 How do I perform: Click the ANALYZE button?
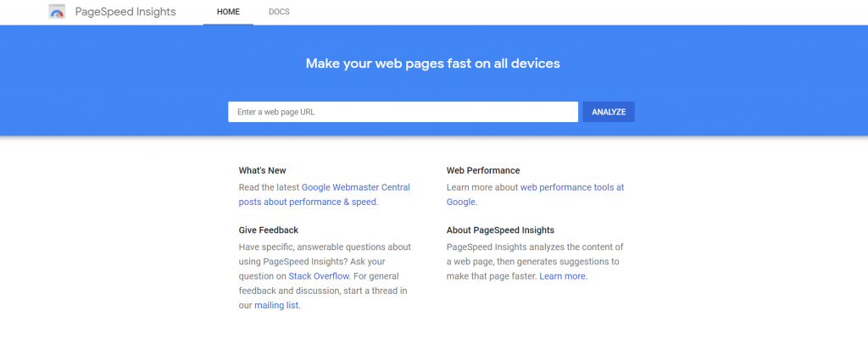[x=609, y=112]
